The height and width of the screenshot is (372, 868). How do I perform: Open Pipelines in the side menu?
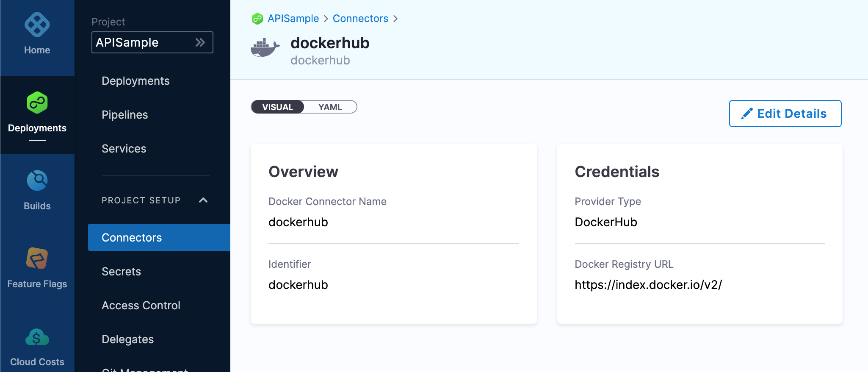[x=125, y=115]
